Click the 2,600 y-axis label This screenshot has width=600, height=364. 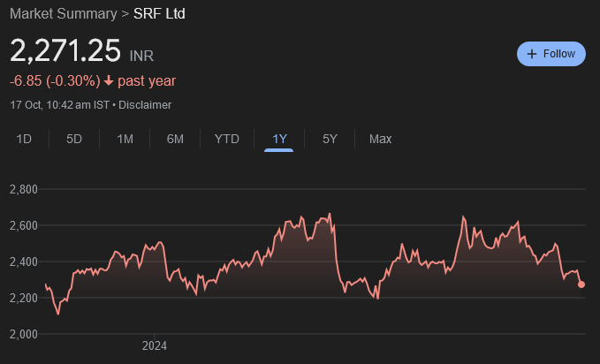[x=24, y=225]
